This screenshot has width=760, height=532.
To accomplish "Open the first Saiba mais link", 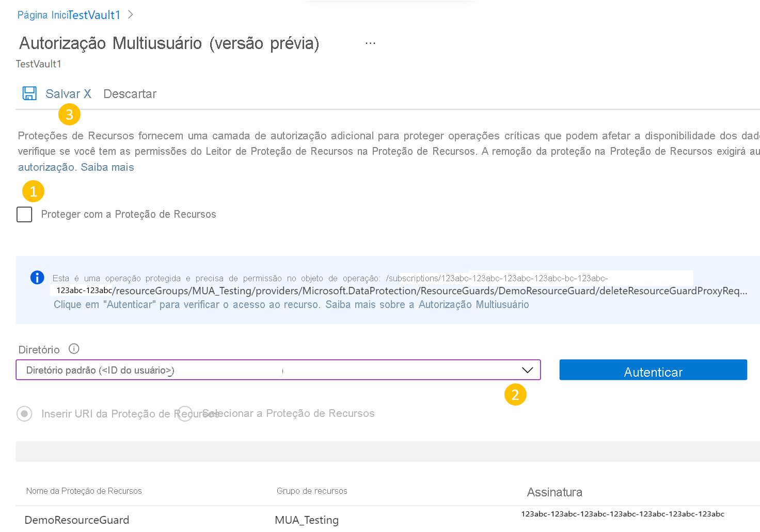I will coord(107,167).
